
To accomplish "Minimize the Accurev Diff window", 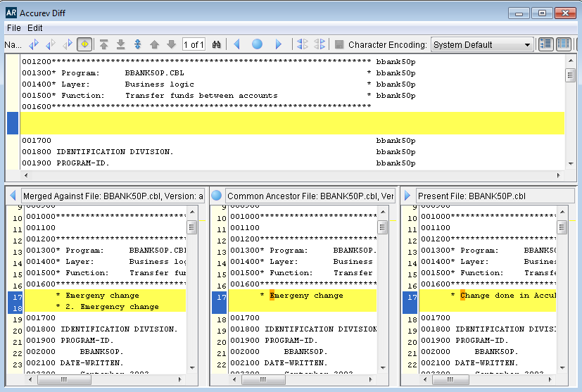I will coord(519,13).
